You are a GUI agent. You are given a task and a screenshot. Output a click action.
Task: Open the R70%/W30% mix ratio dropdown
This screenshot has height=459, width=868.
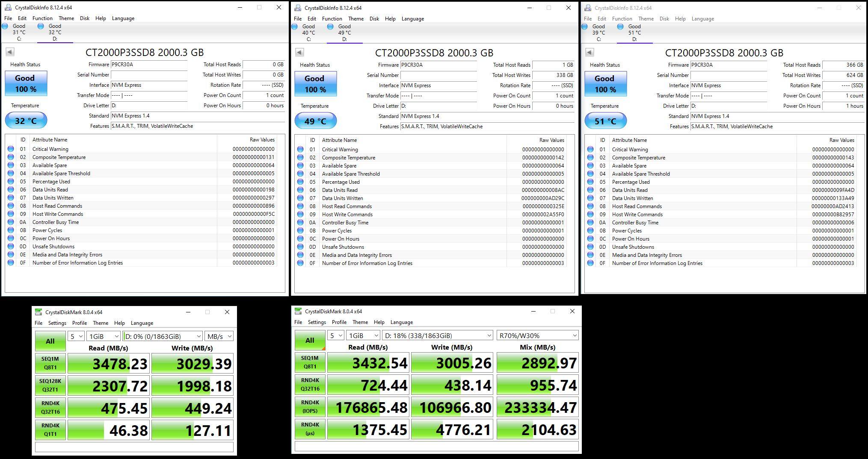click(537, 335)
